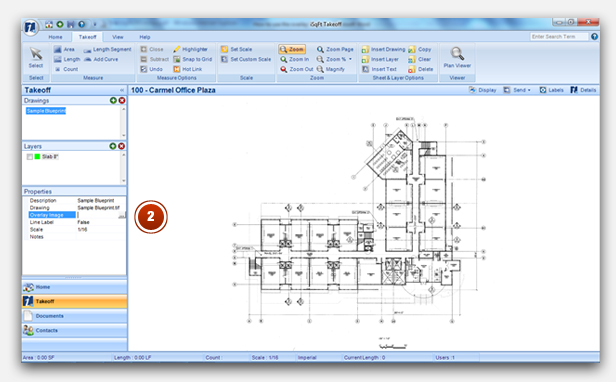Viewport: 616px width, 382px height.
Task: Select the Area measure tool
Action: point(64,49)
